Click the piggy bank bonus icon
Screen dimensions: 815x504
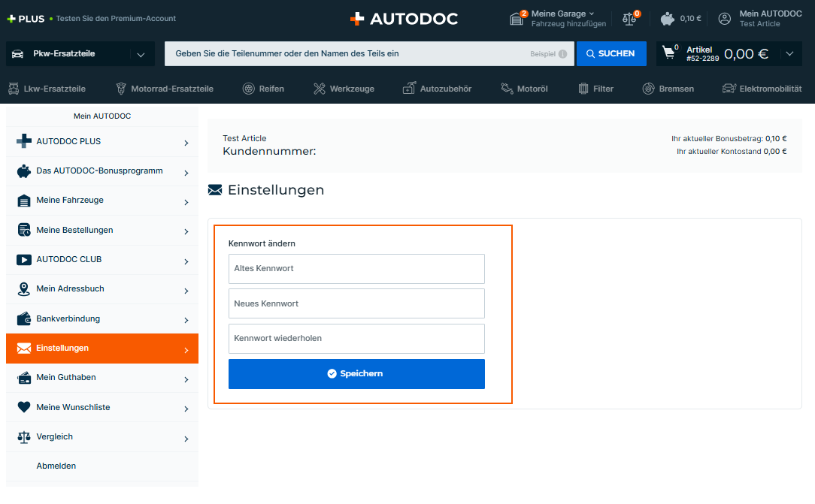tap(667, 19)
